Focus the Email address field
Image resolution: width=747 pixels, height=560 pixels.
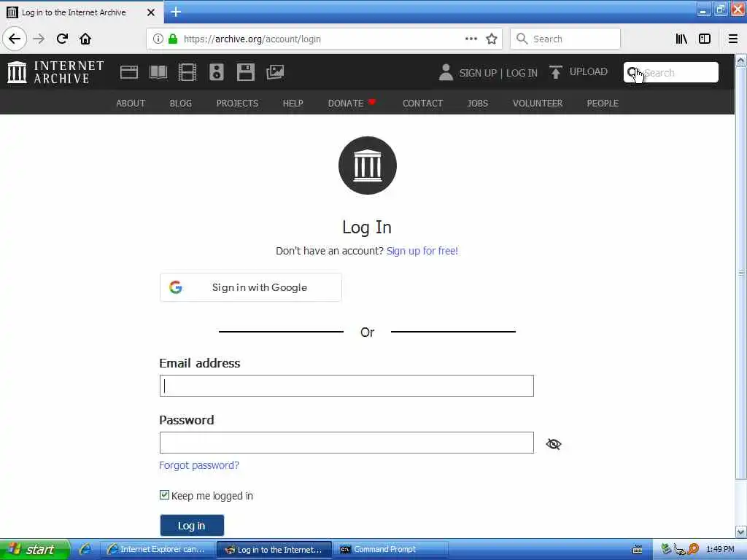point(347,386)
